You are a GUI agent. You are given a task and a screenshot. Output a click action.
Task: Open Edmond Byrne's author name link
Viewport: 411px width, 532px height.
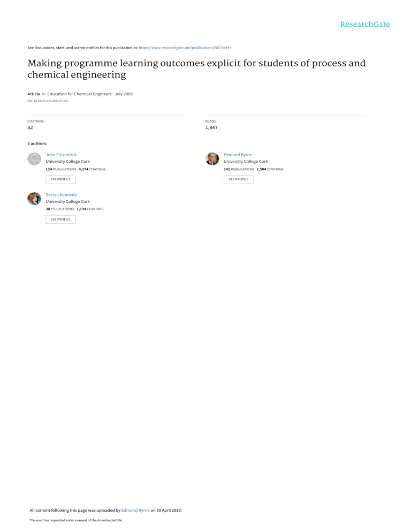point(238,154)
